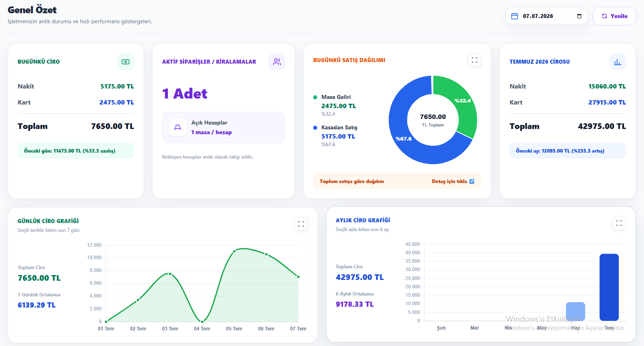Screen dimensions: 644x346
Task: Click the tall dark blue Tem bar
Action: [609, 287]
